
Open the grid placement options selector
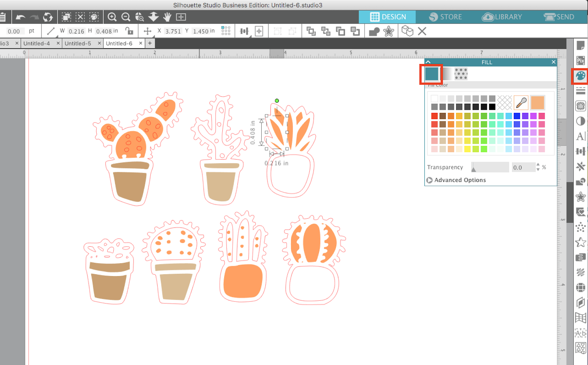click(225, 31)
